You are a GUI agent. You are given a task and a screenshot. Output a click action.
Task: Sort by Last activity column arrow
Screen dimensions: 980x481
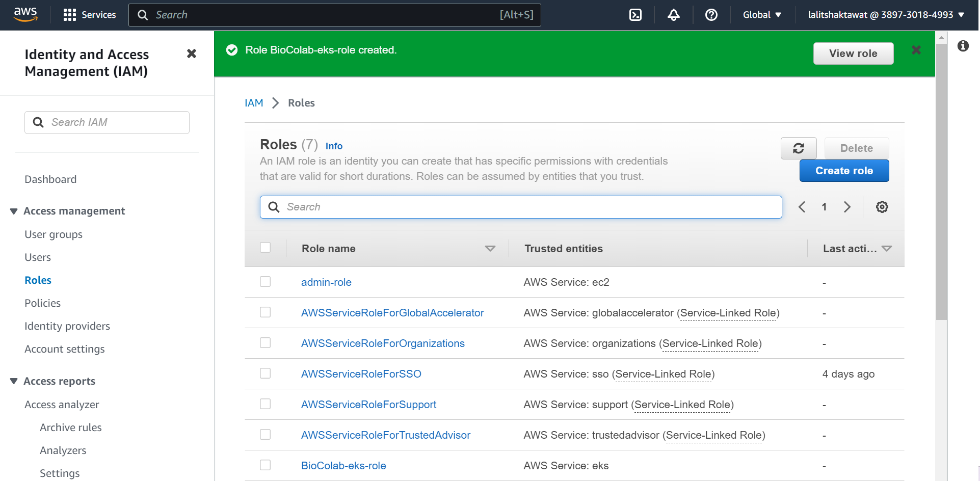tap(887, 249)
